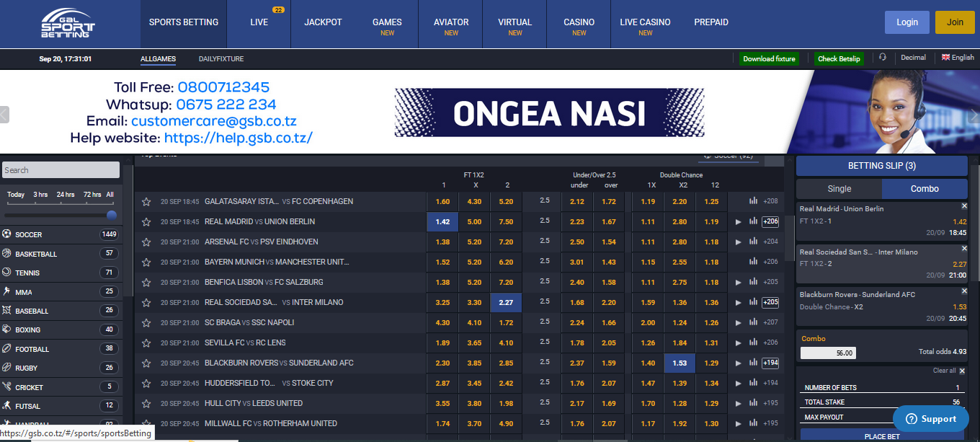Choose the Today time filter
Screen dimensions: 980x442
(x=16, y=195)
